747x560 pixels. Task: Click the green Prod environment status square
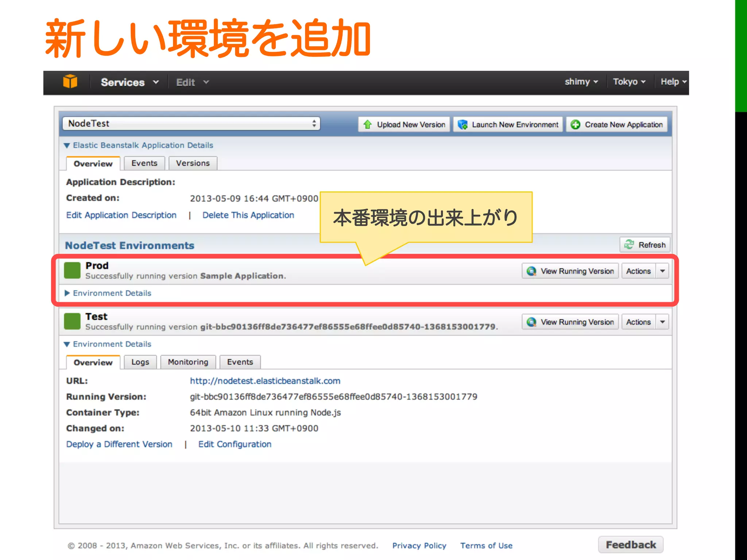click(72, 271)
